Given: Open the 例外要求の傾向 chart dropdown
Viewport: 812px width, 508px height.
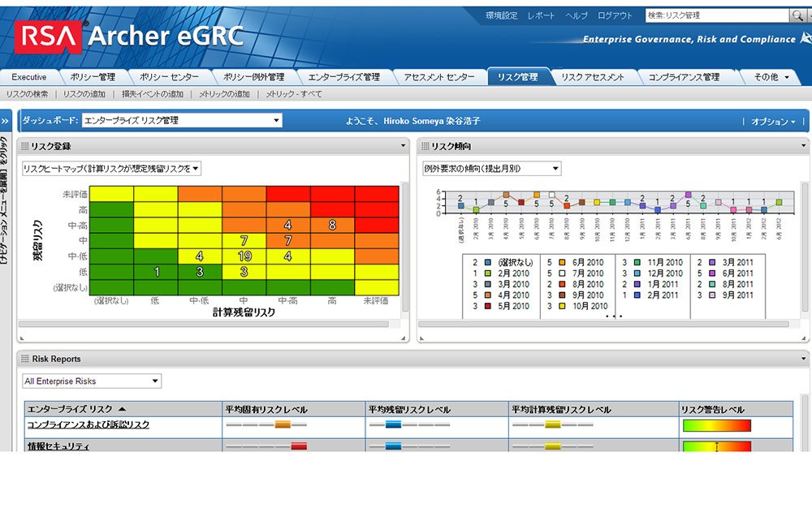Looking at the screenshot, I should [491, 169].
